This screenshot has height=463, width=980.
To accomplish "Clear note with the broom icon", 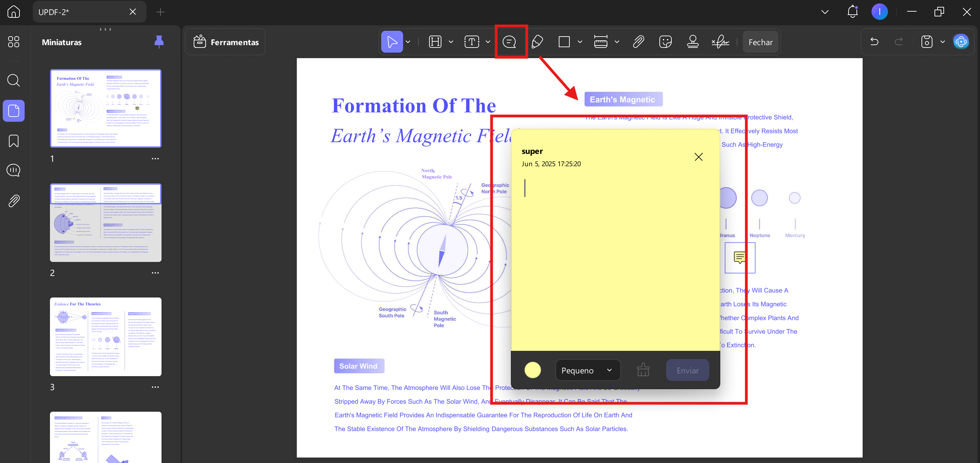I will [x=643, y=370].
